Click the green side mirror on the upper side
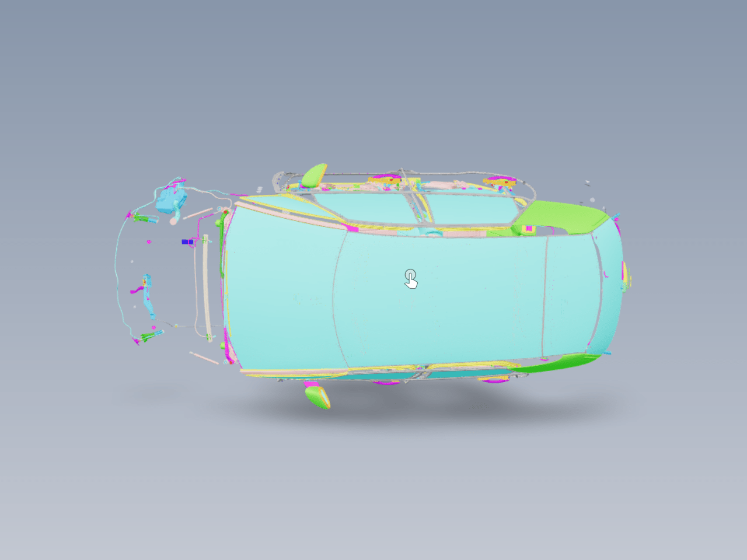 click(314, 175)
